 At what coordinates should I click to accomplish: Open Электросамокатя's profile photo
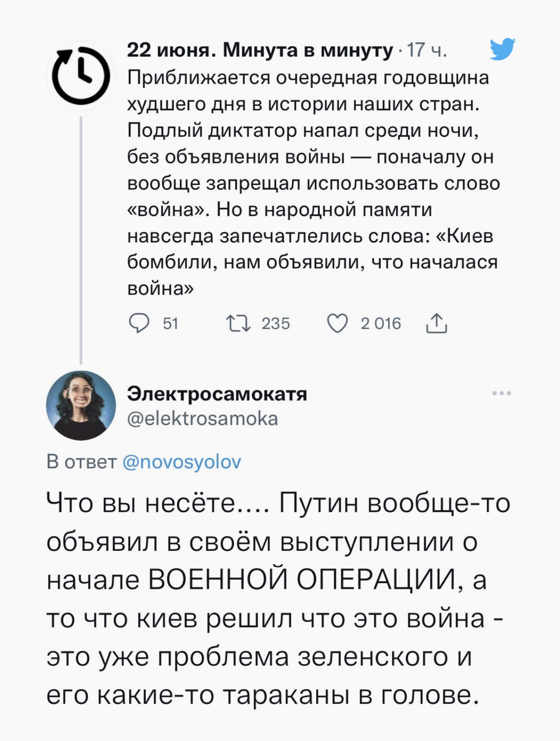click(81, 405)
